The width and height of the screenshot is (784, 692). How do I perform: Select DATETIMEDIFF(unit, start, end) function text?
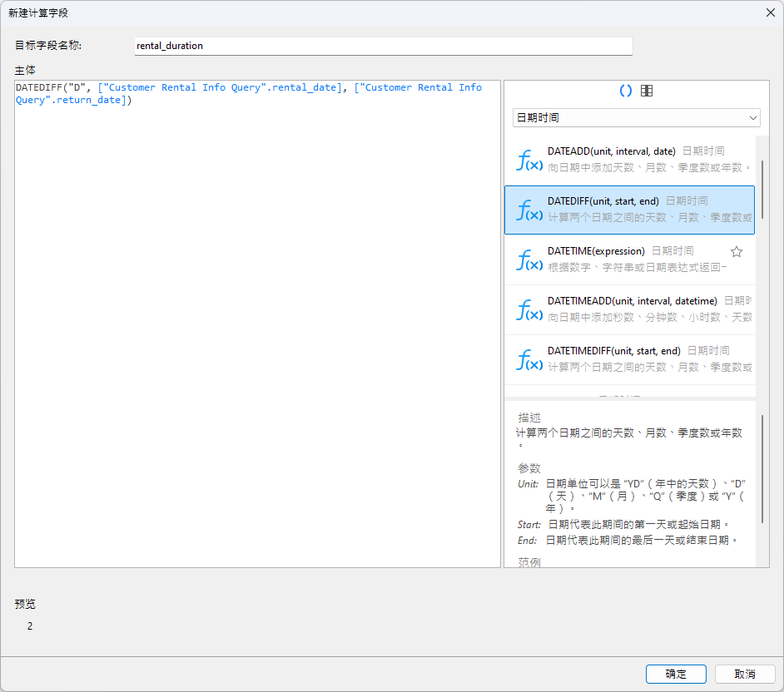coord(614,351)
